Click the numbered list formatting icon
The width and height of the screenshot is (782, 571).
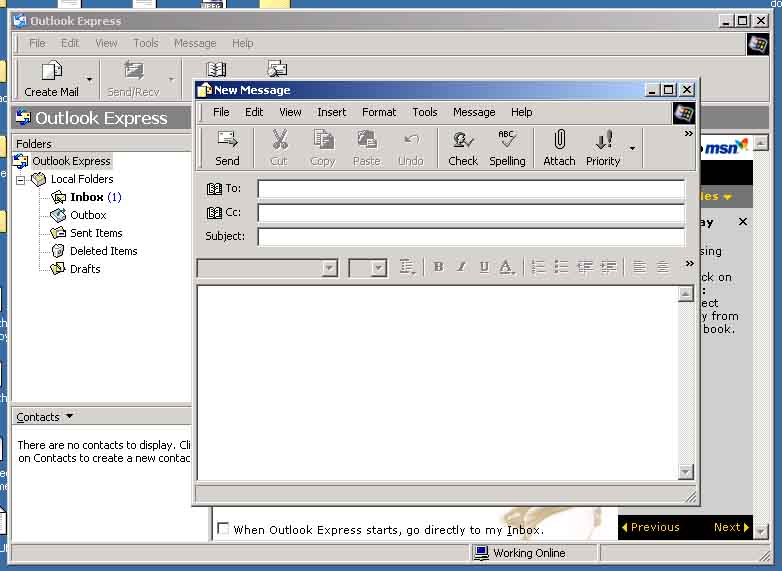click(538, 267)
